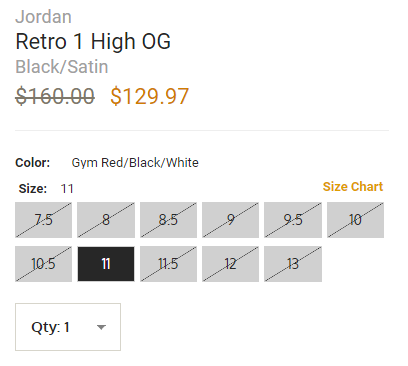
Task: Click the Gym Red/Black/White color name
Action: point(135,163)
